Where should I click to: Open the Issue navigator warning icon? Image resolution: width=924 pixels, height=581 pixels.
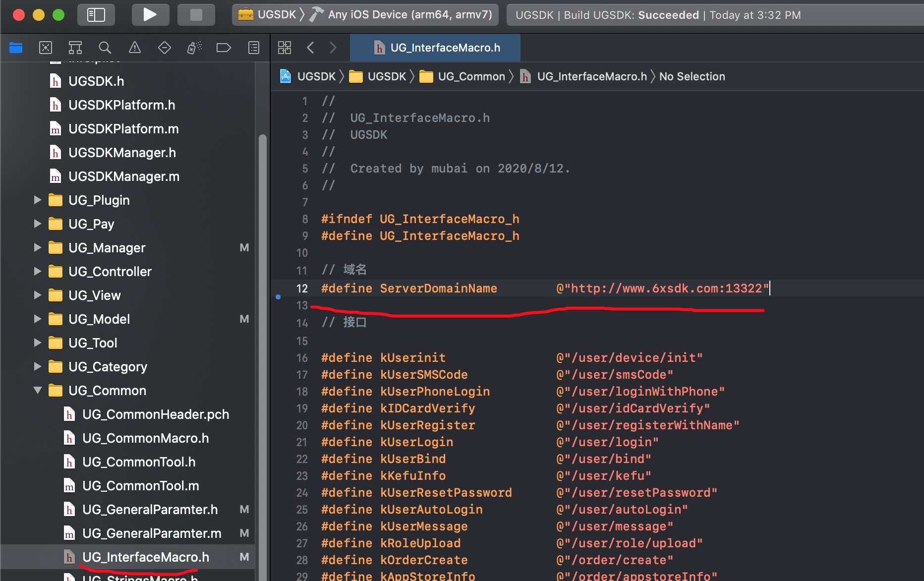click(135, 48)
